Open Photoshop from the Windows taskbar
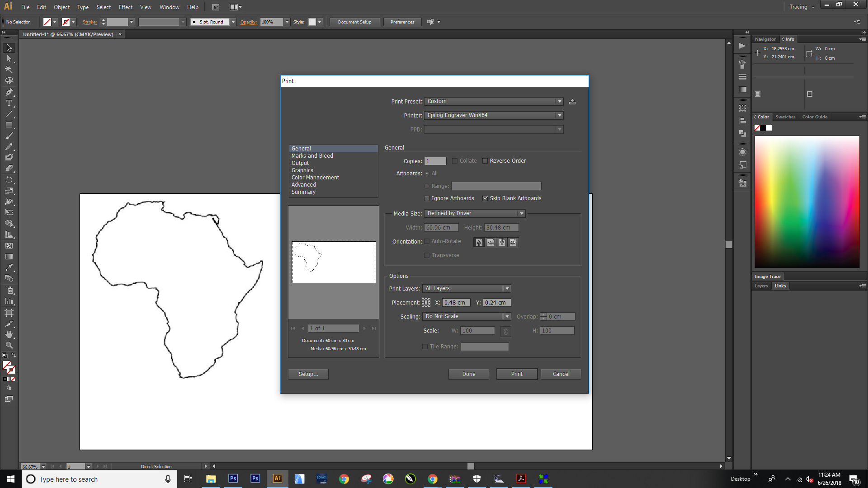 pyautogui.click(x=233, y=479)
